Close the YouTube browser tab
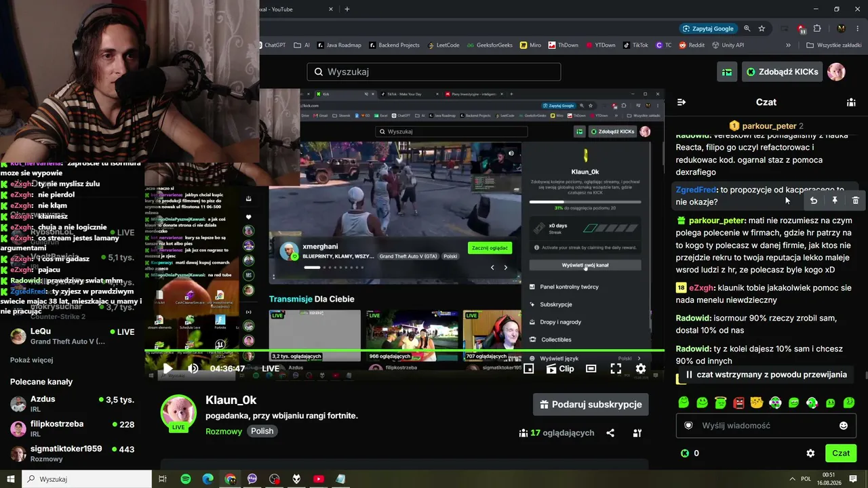Screen dimensions: 868x488 tap(331, 9)
